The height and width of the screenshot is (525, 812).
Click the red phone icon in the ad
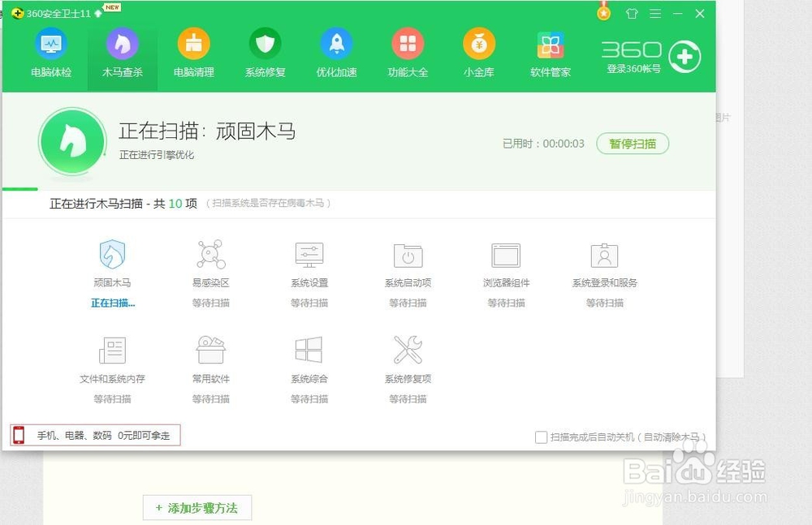(x=19, y=435)
